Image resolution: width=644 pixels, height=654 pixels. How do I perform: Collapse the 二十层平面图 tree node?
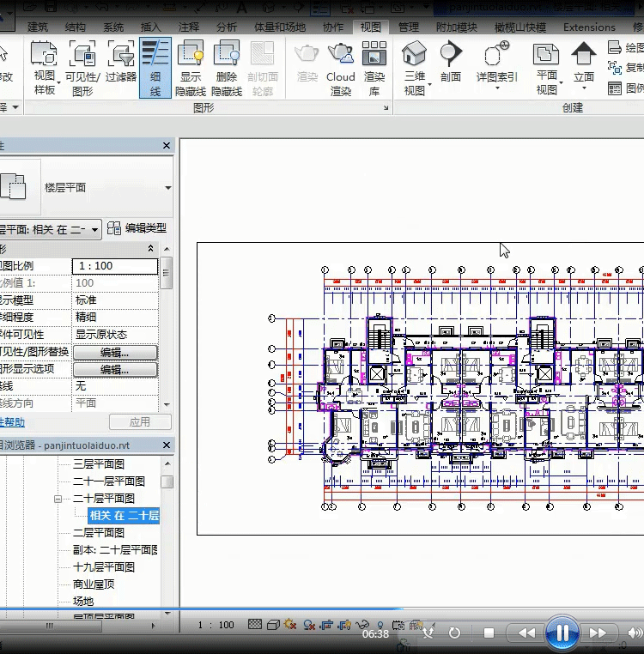[x=58, y=499]
